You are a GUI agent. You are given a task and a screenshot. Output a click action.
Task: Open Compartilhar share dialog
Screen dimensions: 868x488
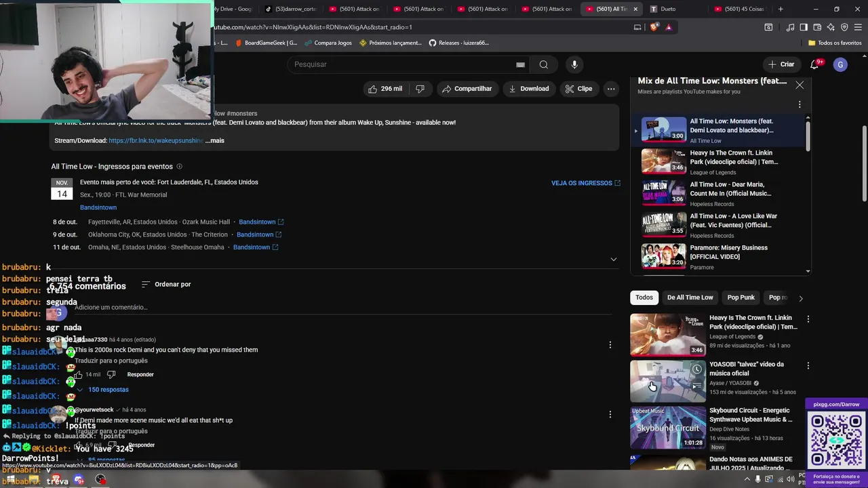coord(467,89)
